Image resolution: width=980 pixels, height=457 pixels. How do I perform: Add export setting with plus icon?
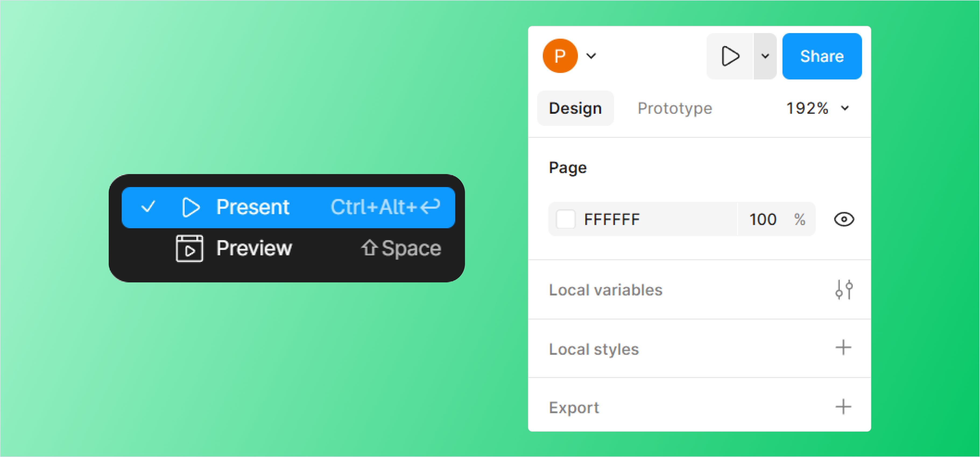843,407
